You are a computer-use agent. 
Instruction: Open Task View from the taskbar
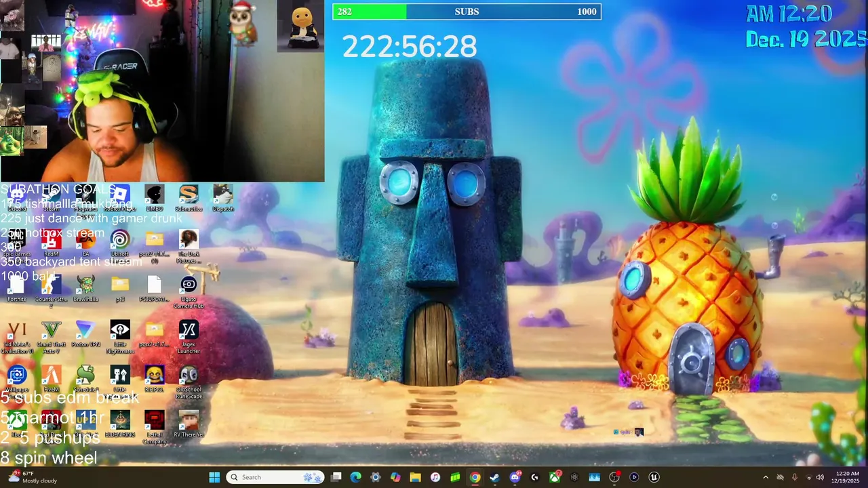[336, 477]
